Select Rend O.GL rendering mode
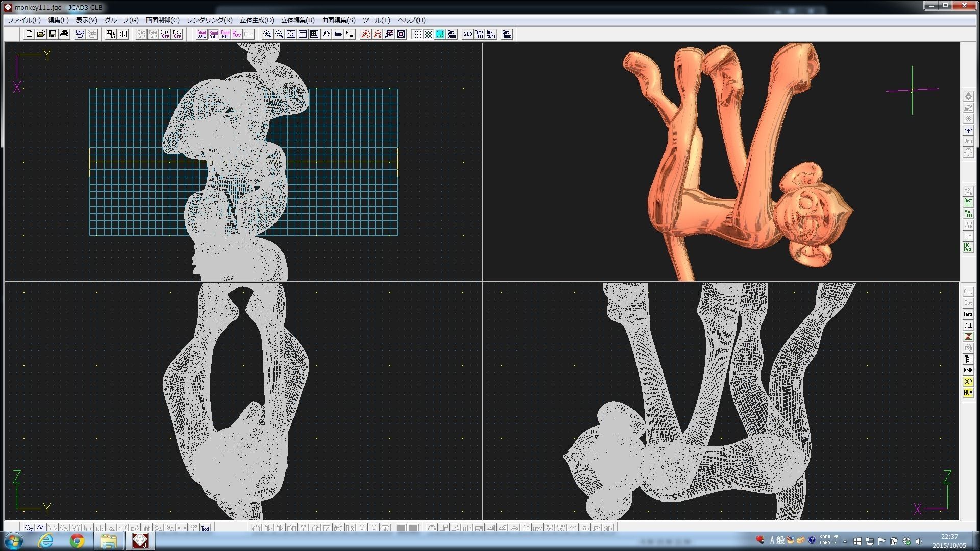Image resolution: width=980 pixels, height=551 pixels. (213, 34)
